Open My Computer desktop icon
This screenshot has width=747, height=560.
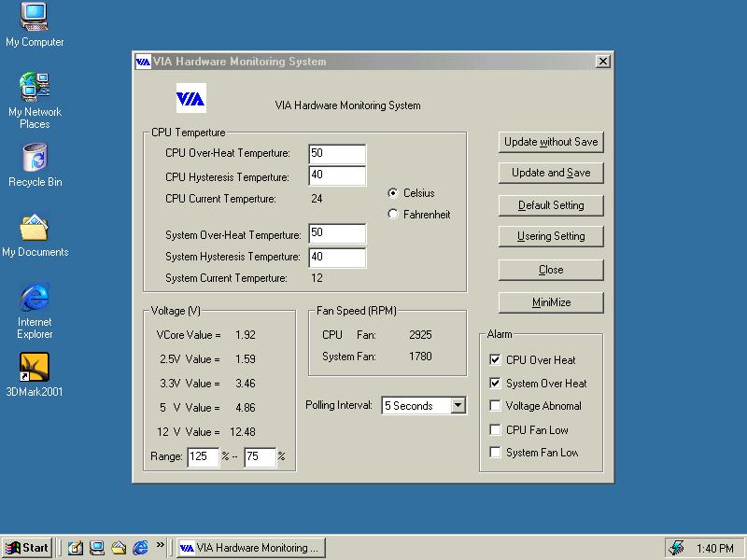(x=35, y=25)
